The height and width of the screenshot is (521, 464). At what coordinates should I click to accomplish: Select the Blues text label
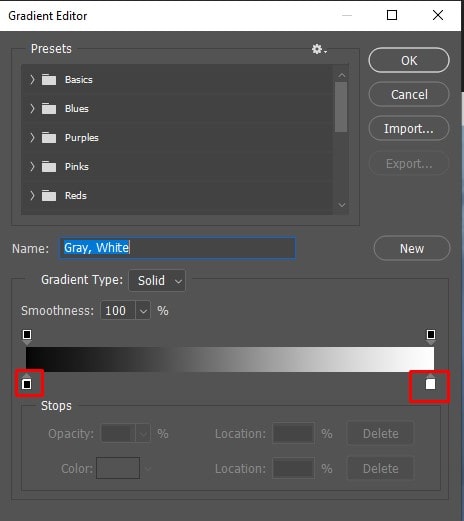77,109
